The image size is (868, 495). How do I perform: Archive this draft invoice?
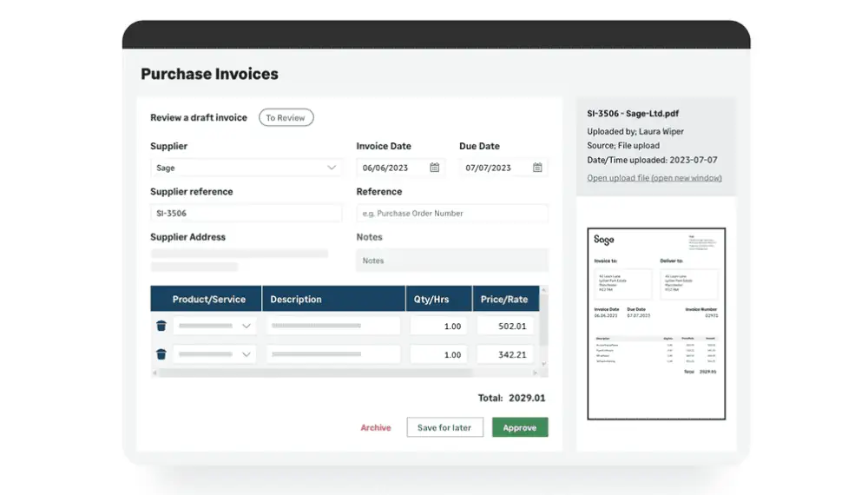(376, 427)
